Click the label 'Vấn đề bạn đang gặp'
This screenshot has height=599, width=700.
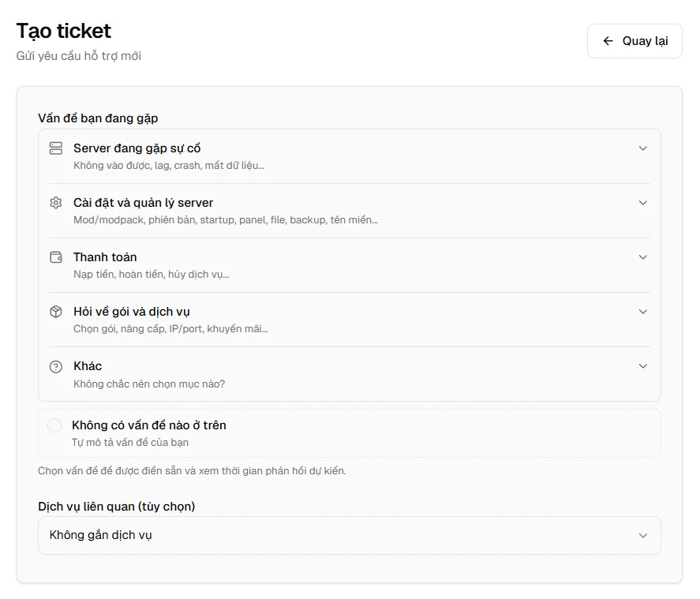click(x=98, y=118)
